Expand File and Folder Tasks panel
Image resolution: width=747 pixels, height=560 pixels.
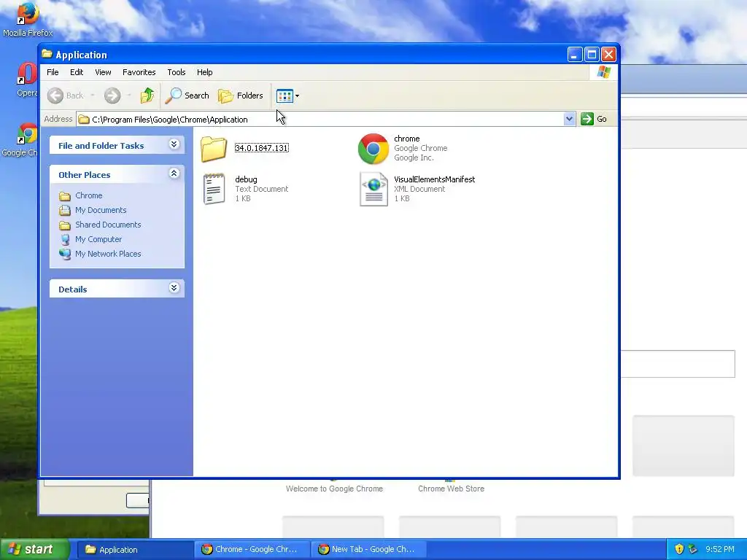click(x=174, y=144)
